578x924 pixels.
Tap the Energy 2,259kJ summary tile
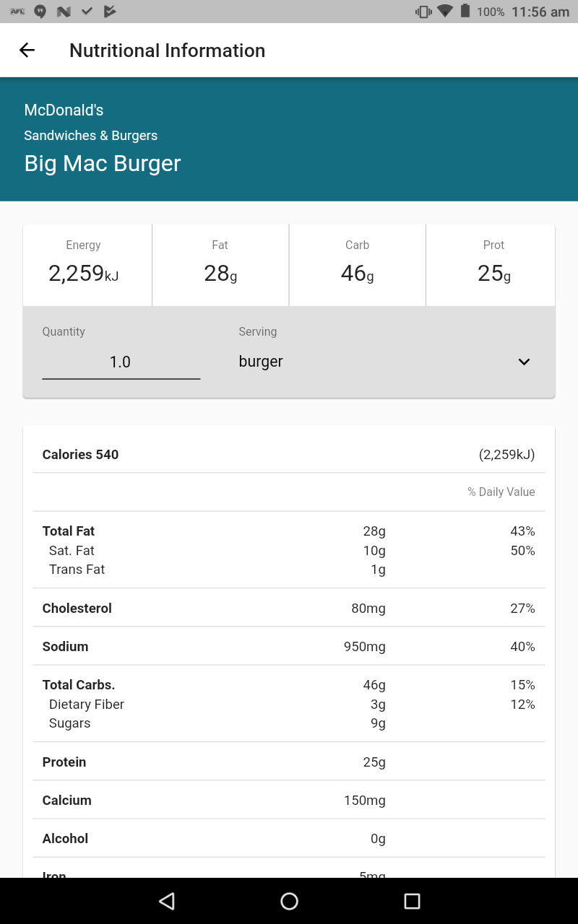point(84,264)
